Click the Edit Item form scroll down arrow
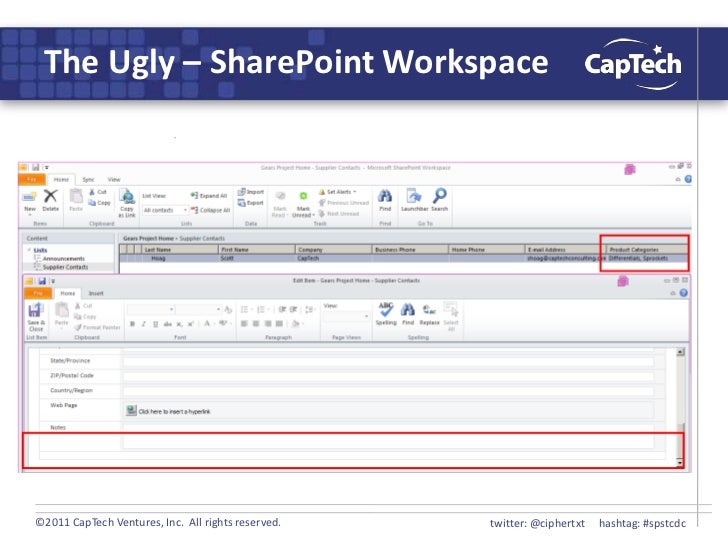The height and width of the screenshot is (546, 728). point(680,462)
